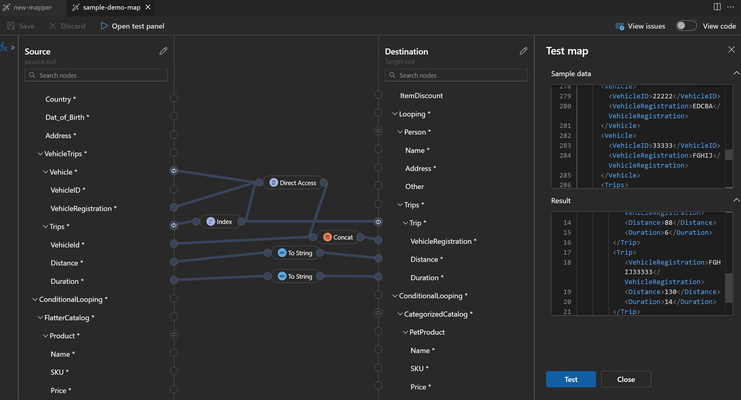This screenshot has height=400, width=741.
Task: Select the To String node connected to Distance
Action: [296, 253]
